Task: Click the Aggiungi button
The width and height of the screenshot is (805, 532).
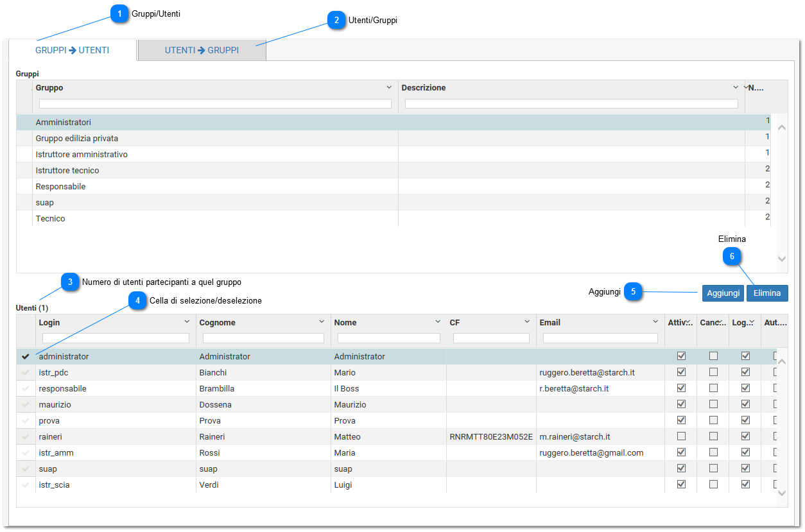Action: [x=723, y=293]
